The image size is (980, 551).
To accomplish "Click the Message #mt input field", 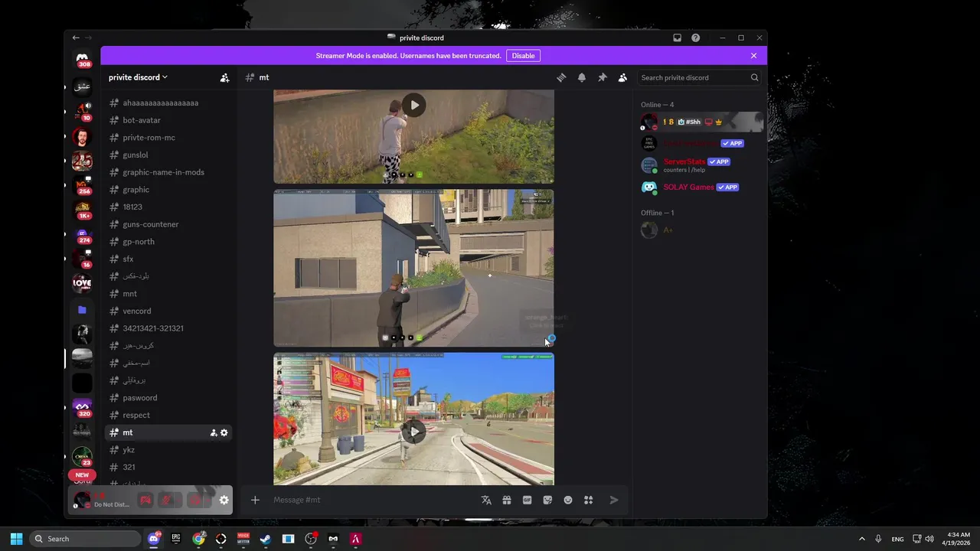I will click(371, 500).
